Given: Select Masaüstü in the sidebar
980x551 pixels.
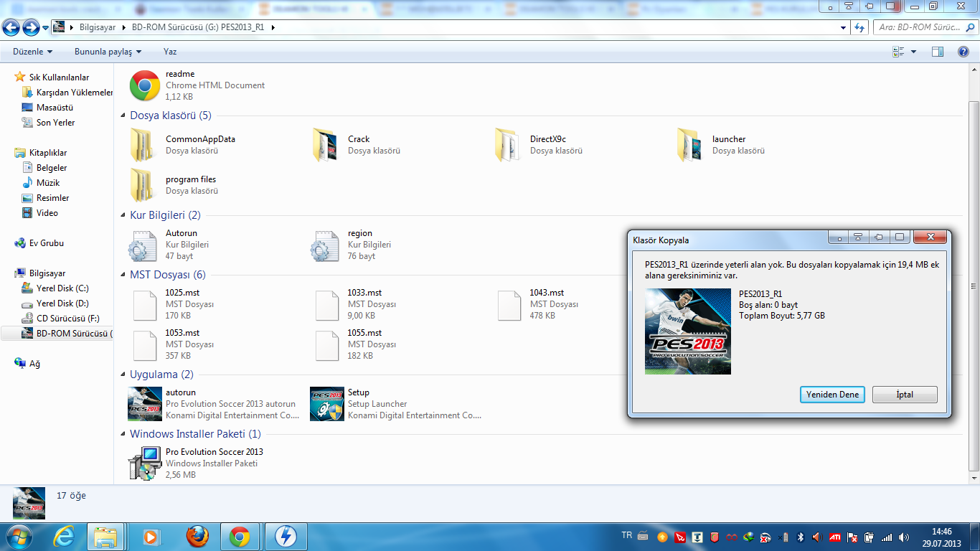Looking at the screenshot, I should [48, 108].
